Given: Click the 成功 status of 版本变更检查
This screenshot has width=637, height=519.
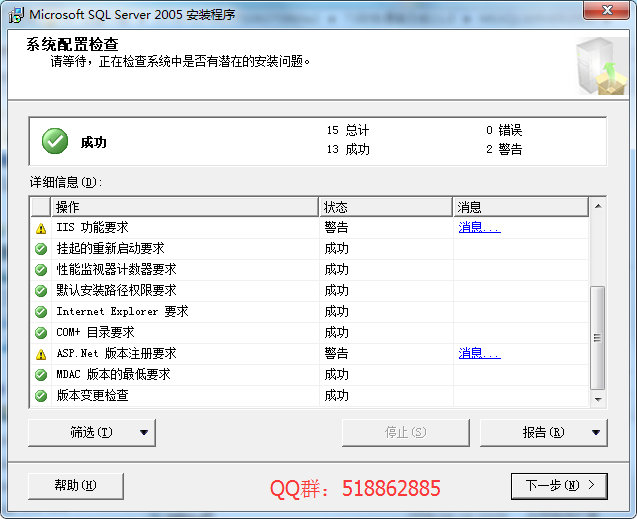Looking at the screenshot, I should (336, 396).
